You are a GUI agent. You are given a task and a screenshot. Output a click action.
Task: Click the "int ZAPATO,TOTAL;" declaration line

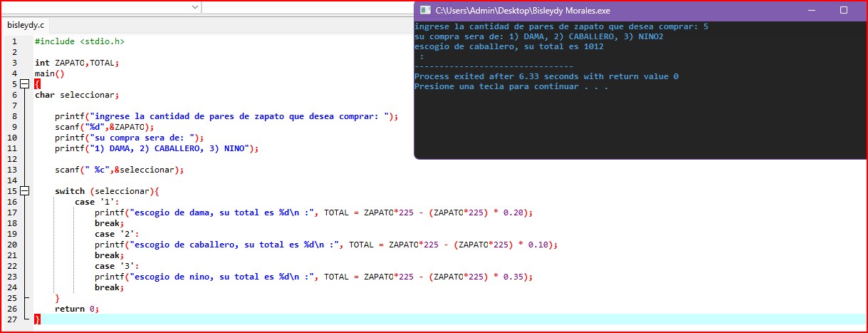pyautogui.click(x=77, y=63)
